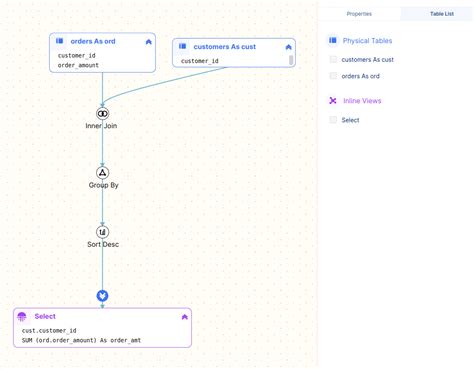Click the table icon on orders As ord

[x=60, y=41]
